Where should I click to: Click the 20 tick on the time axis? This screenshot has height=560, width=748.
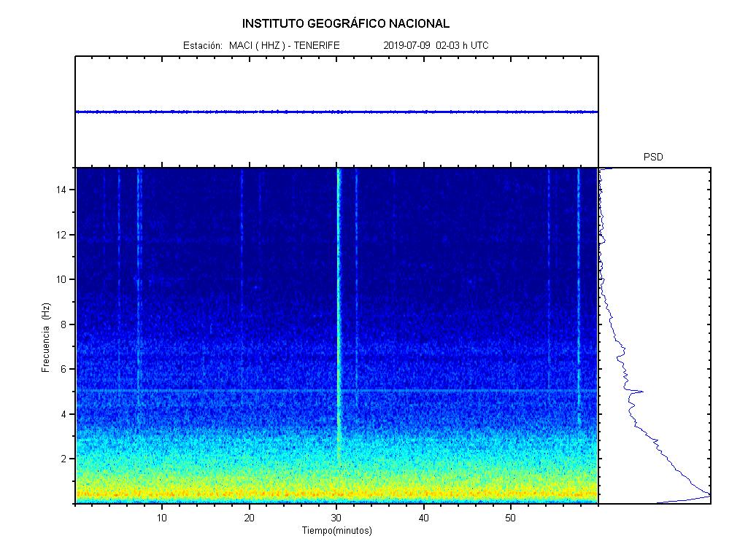click(x=249, y=518)
